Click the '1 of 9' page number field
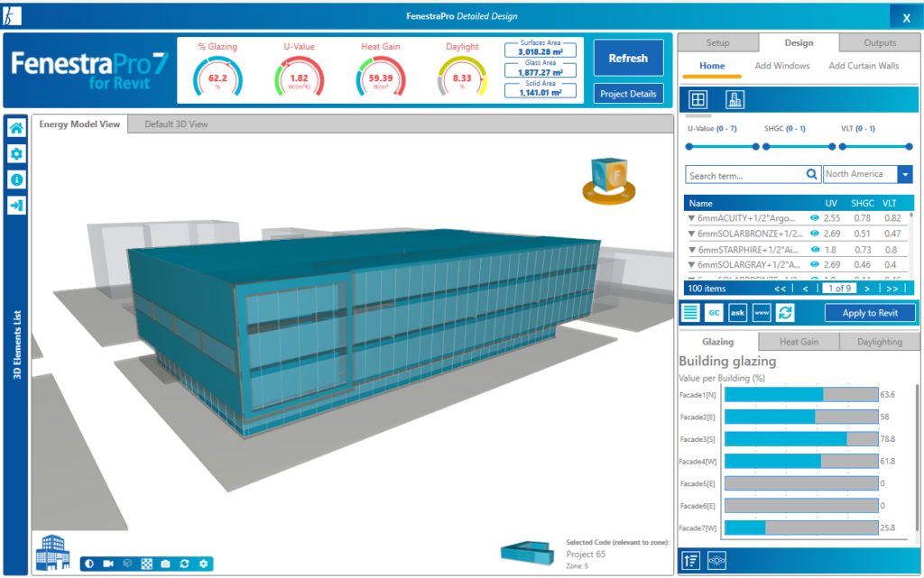The width and height of the screenshot is (924, 578). pyautogui.click(x=840, y=289)
